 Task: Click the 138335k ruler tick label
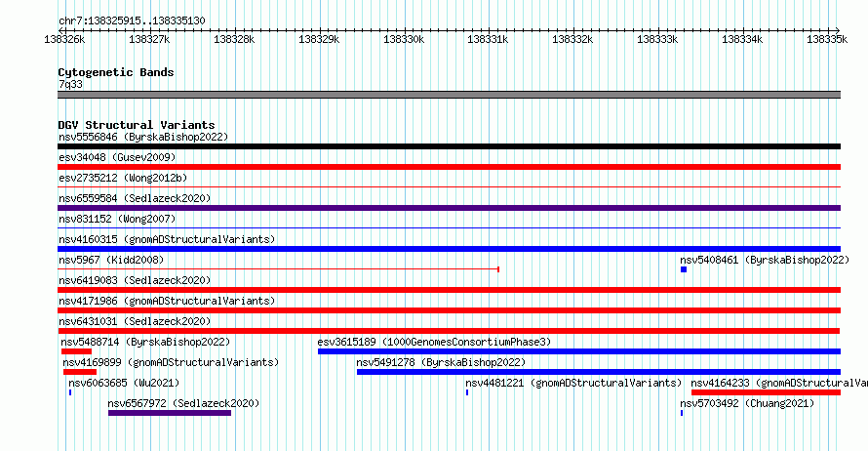[827, 39]
